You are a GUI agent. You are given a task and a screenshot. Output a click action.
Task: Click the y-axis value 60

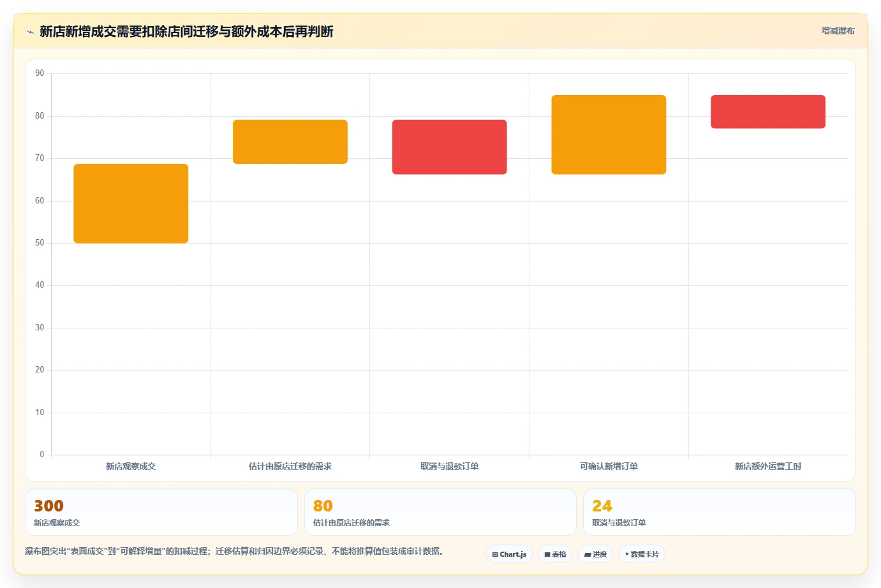(x=40, y=201)
